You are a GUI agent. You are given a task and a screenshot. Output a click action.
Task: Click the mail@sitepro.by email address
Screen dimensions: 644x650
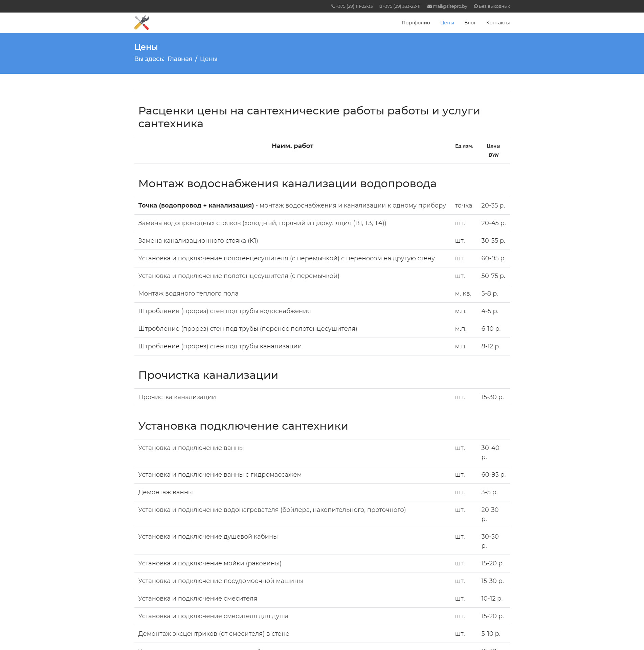tap(450, 6)
